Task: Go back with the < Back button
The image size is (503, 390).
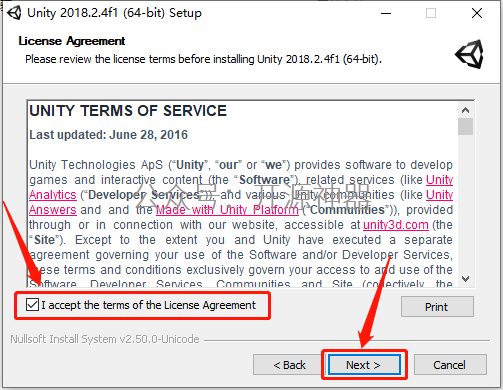Action: point(289,365)
